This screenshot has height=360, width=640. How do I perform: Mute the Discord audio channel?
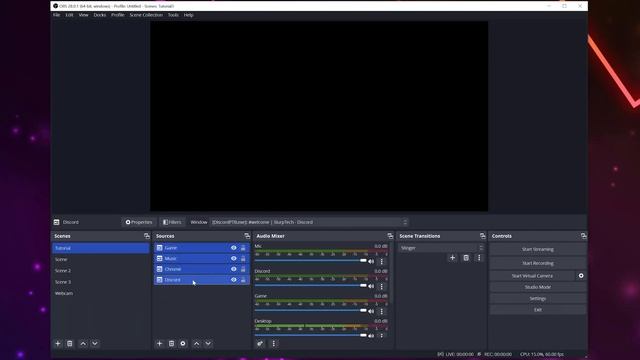click(x=371, y=287)
